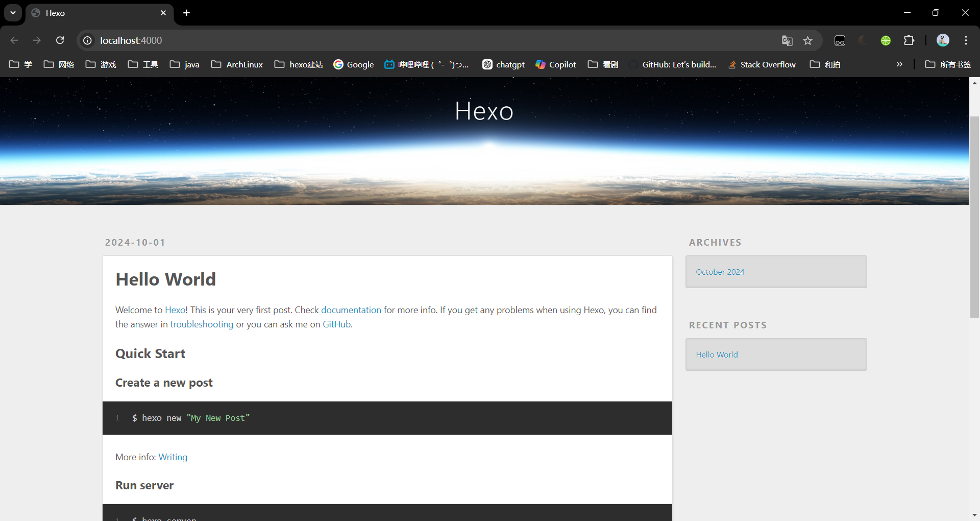Follow the Hexo link in welcome text
Image resolution: width=980 pixels, height=521 pixels.
pyautogui.click(x=175, y=310)
